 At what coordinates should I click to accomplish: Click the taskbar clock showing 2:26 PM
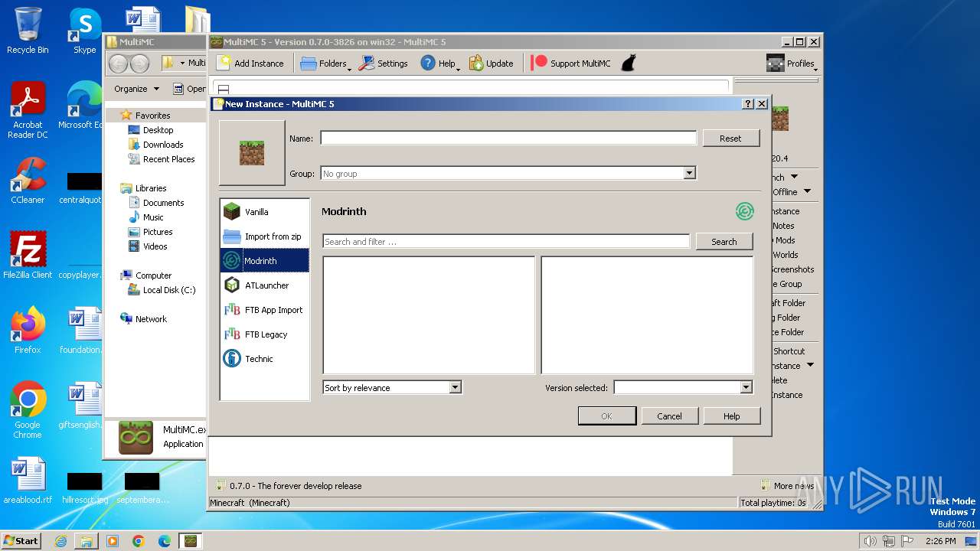pos(940,541)
